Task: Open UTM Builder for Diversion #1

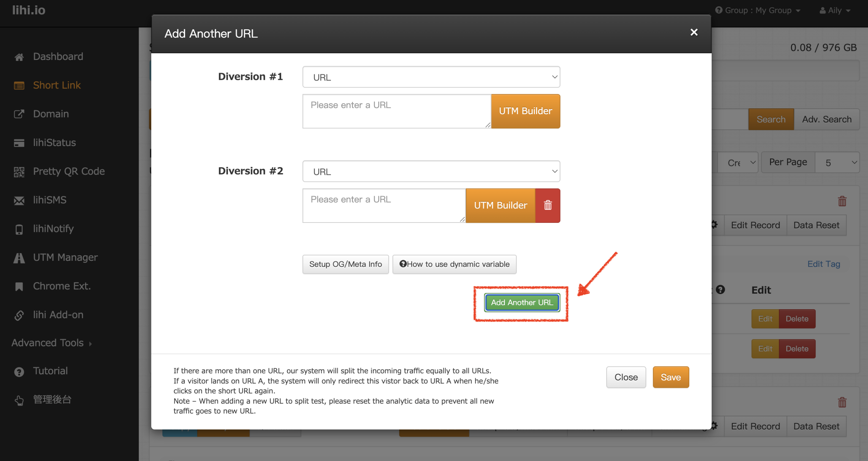Action: pos(525,111)
